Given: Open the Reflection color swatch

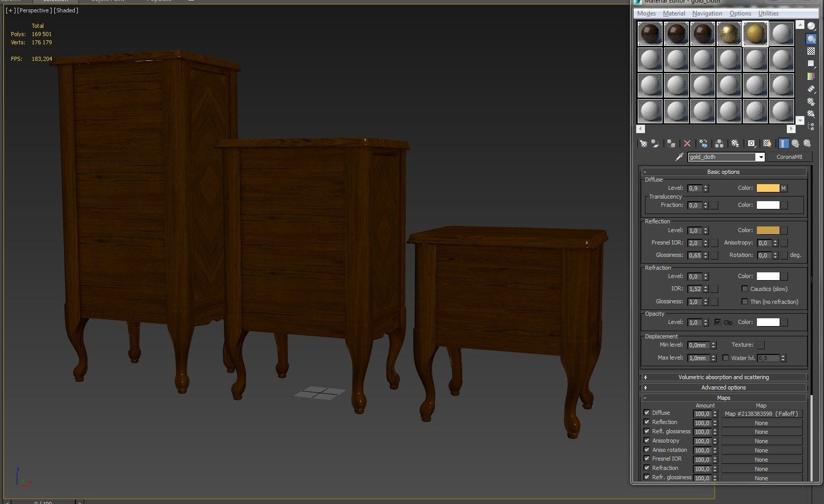Looking at the screenshot, I should (768, 231).
